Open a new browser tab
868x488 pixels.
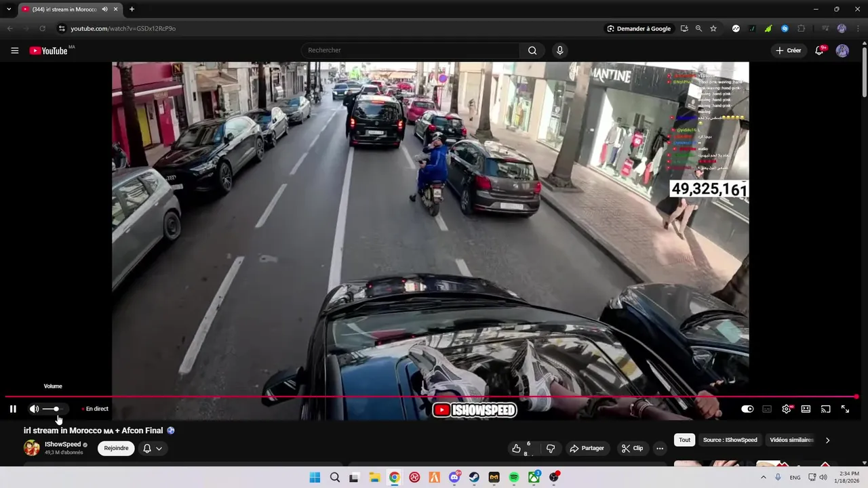[132, 9]
